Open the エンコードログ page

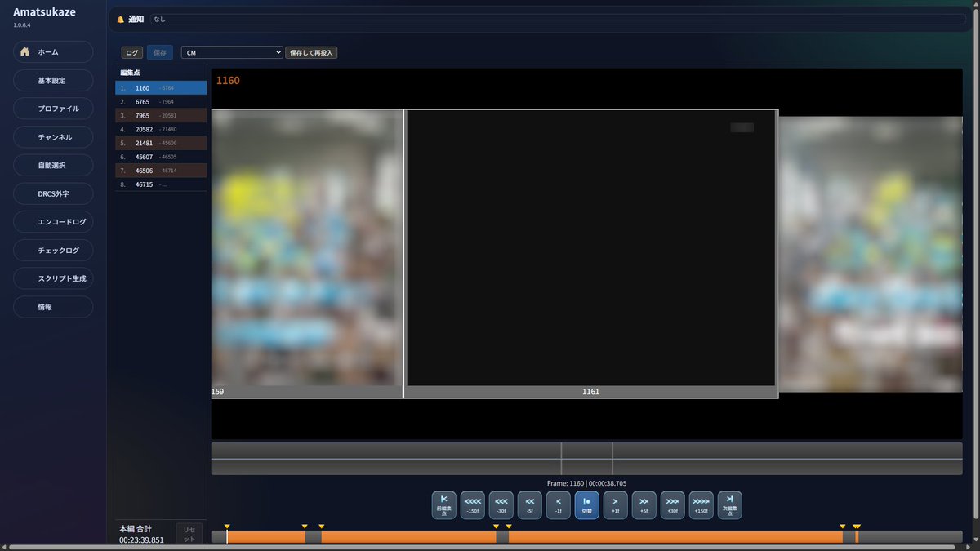[x=53, y=222]
